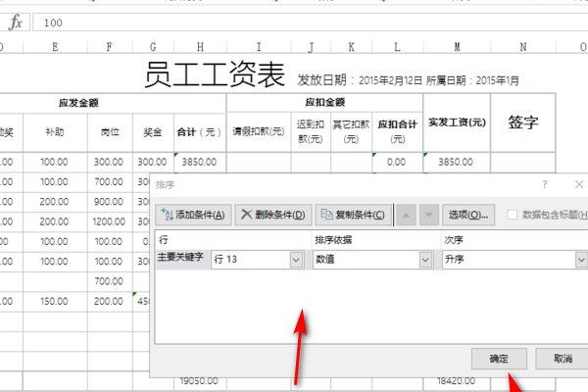This screenshot has height=392, width=588.
Task: Select column K header
Action: click(x=352, y=47)
